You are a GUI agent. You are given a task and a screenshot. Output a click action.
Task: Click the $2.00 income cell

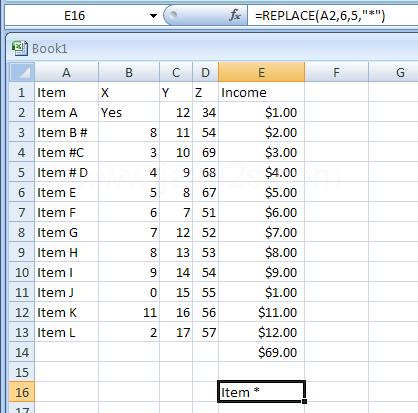click(262, 132)
